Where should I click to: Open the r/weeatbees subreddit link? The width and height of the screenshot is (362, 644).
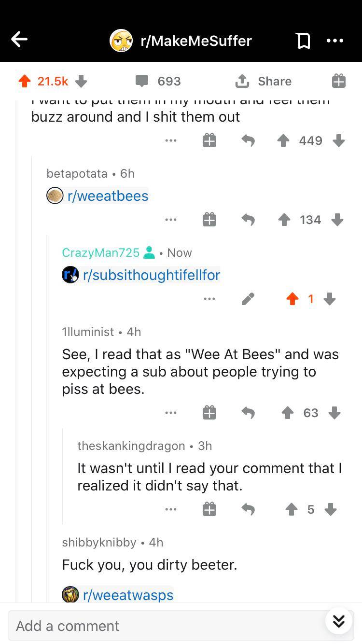[107, 196]
